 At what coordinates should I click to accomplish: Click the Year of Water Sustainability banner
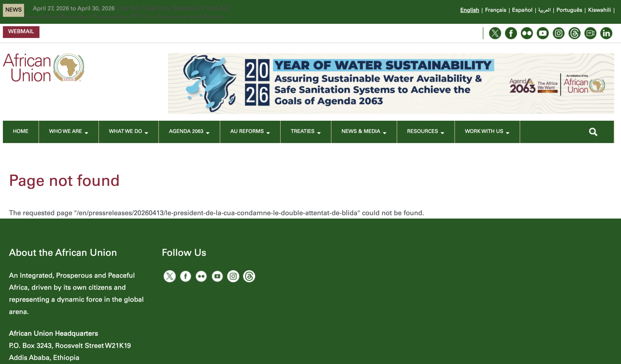coord(391,83)
